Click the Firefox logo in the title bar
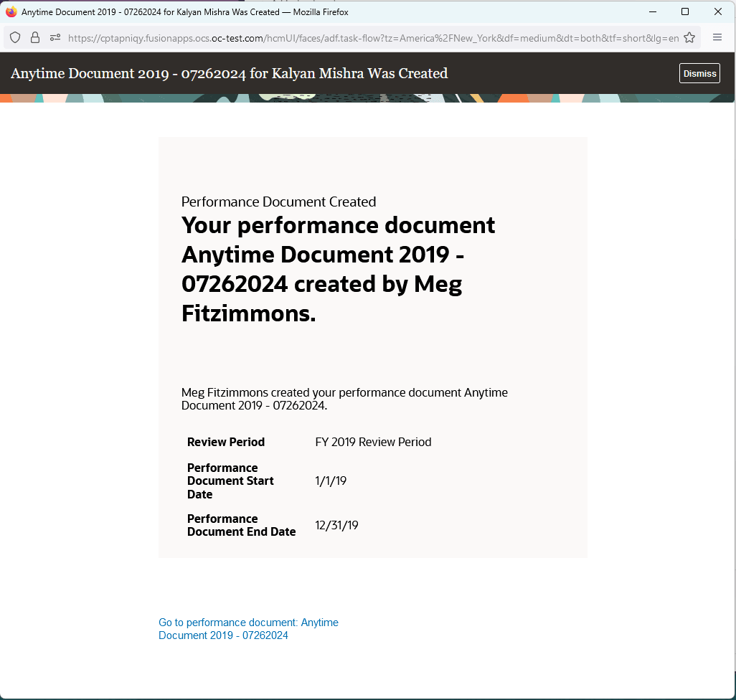This screenshot has width=736, height=700. tap(10, 11)
